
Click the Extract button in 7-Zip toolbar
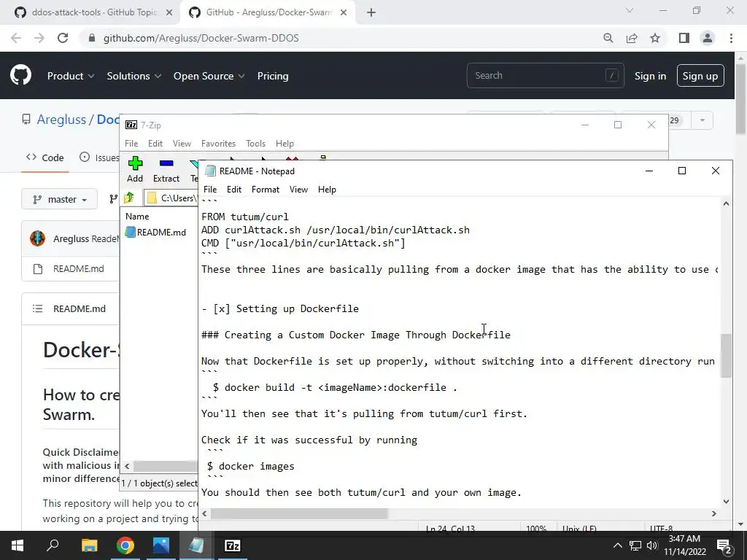[x=166, y=169]
